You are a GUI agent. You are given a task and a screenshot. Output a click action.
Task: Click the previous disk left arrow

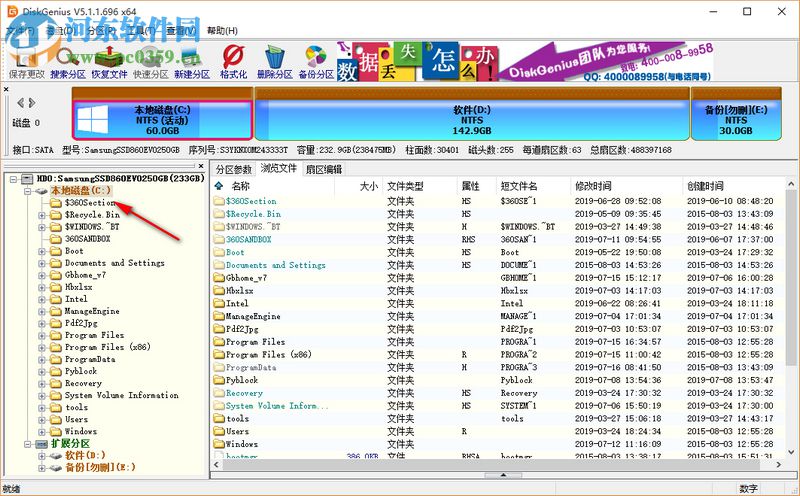[20, 103]
